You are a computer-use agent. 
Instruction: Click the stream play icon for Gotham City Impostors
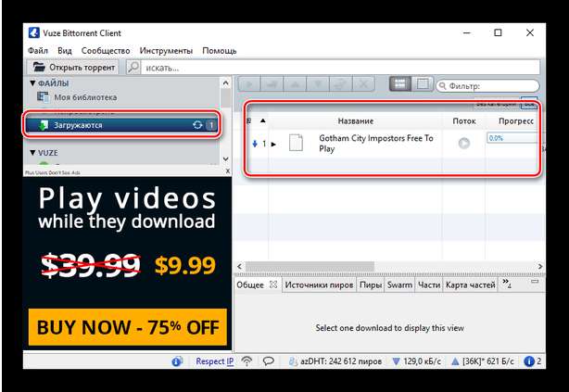(463, 143)
